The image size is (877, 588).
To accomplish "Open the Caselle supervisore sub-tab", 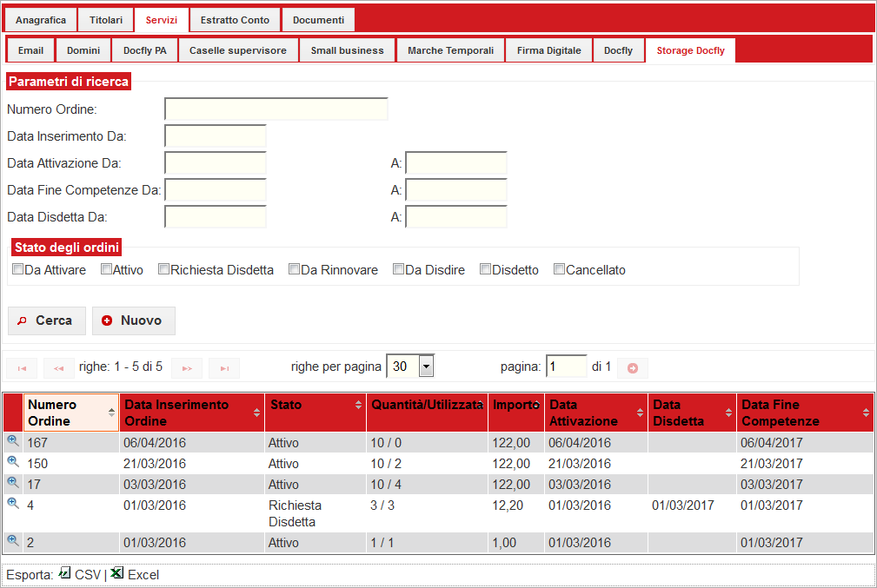I will (x=238, y=50).
